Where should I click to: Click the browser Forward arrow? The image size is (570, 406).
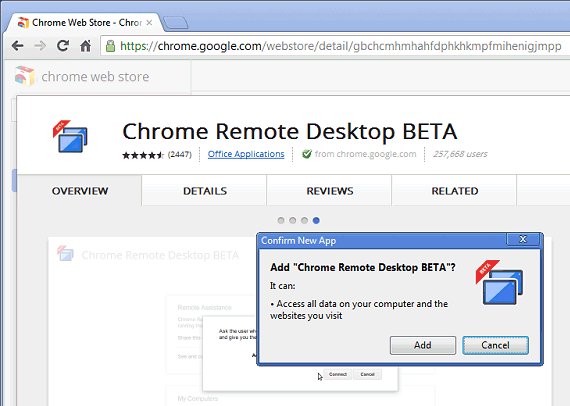[x=40, y=46]
